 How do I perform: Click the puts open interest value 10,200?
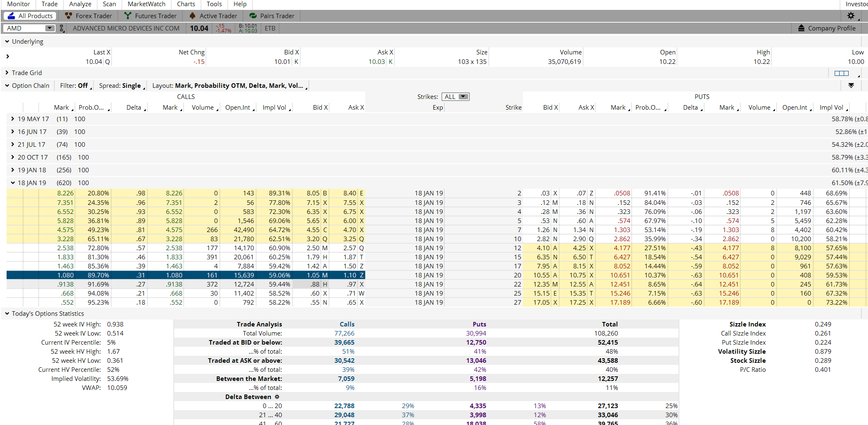(x=801, y=239)
